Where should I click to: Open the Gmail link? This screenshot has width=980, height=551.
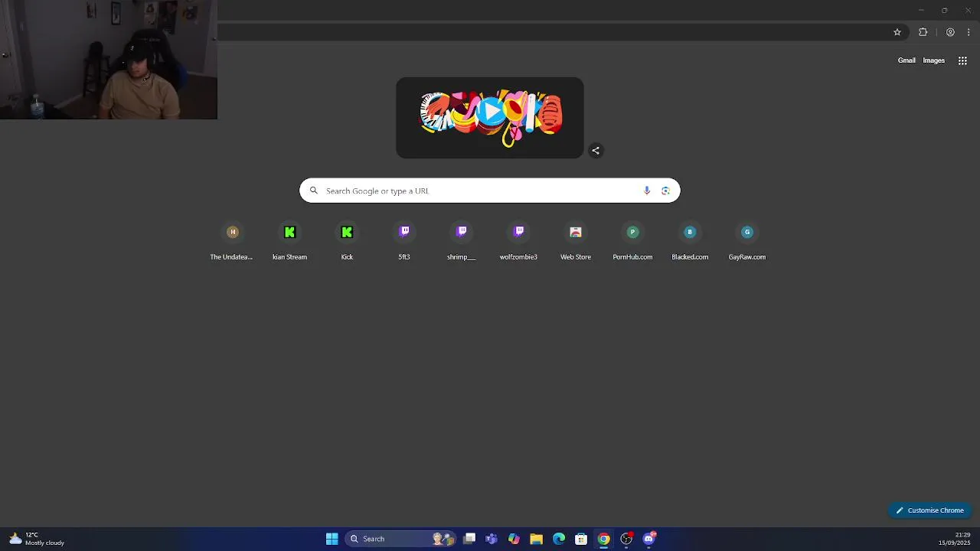(906, 60)
